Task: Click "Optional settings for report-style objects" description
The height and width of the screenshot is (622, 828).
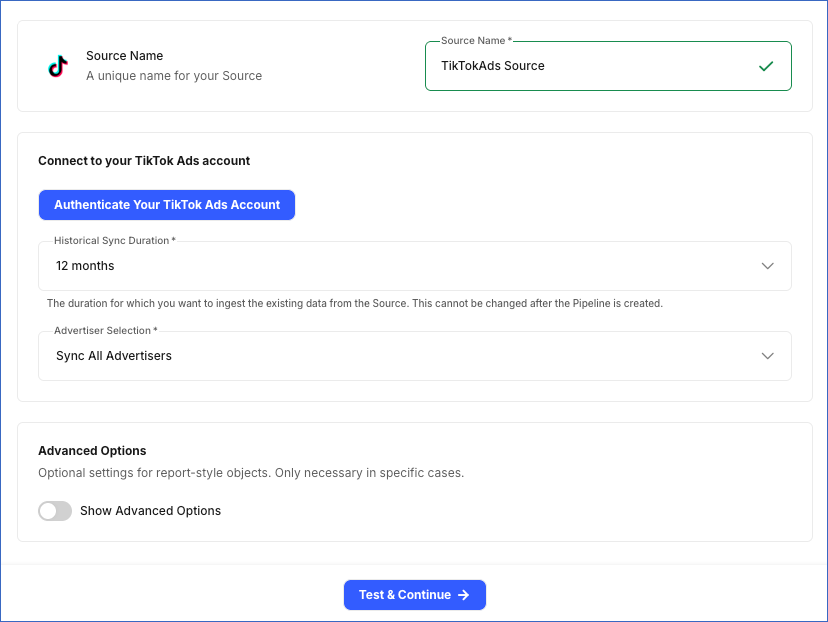Action: 251,473
